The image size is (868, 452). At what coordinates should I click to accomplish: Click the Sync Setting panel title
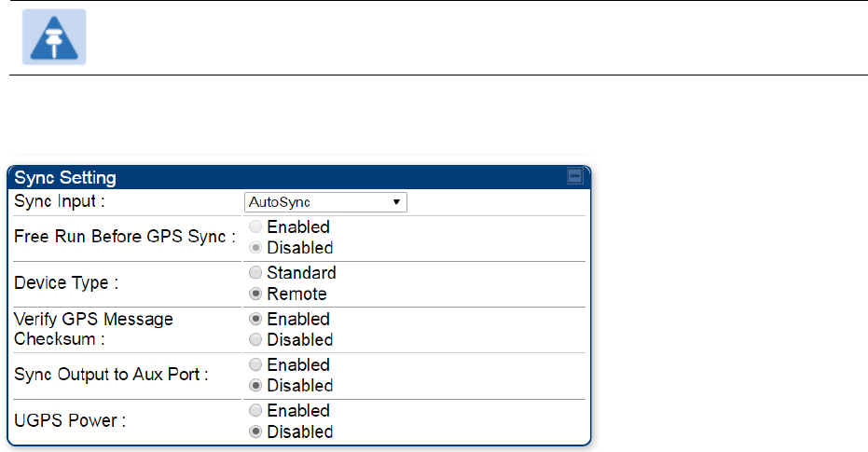(65, 178)
